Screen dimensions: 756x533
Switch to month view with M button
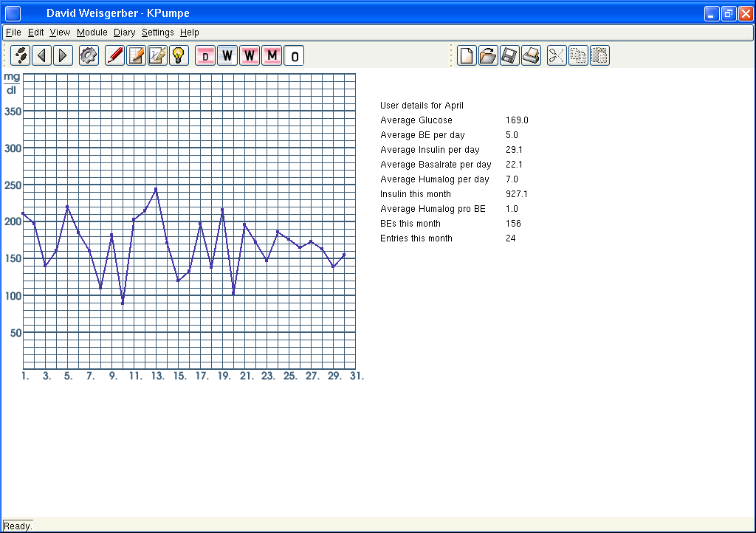point(272,55)
